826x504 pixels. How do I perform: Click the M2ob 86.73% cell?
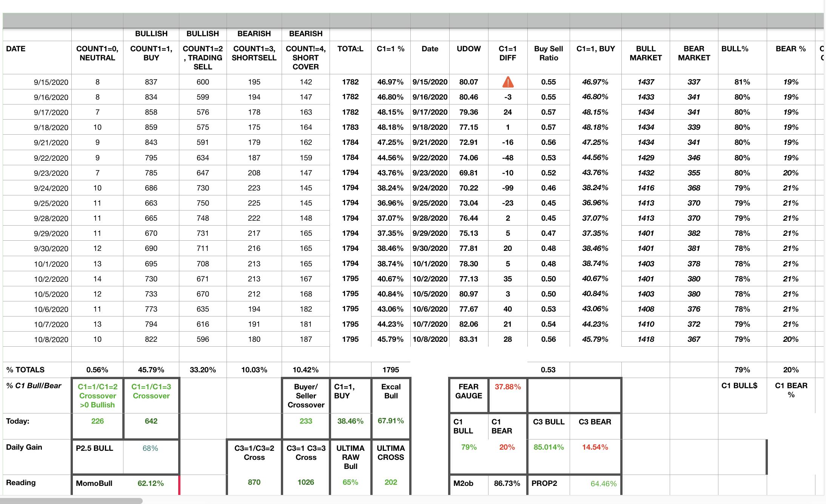coord(507,483)
